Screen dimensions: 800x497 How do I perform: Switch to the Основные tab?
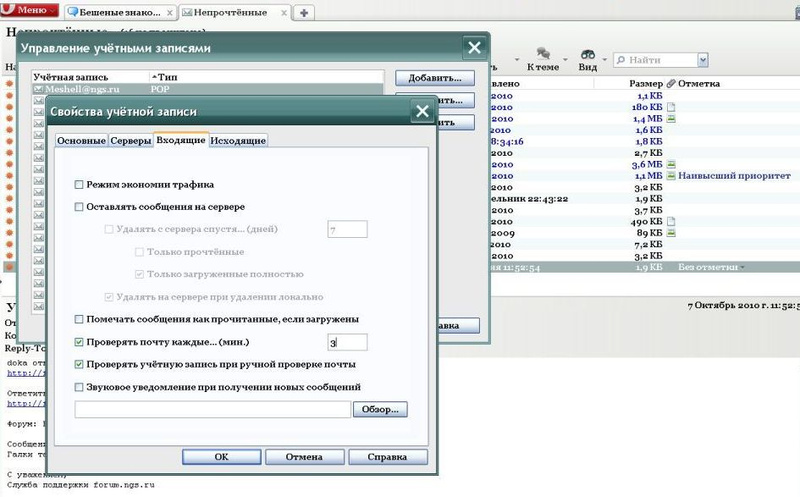click(x=81, y=140)
